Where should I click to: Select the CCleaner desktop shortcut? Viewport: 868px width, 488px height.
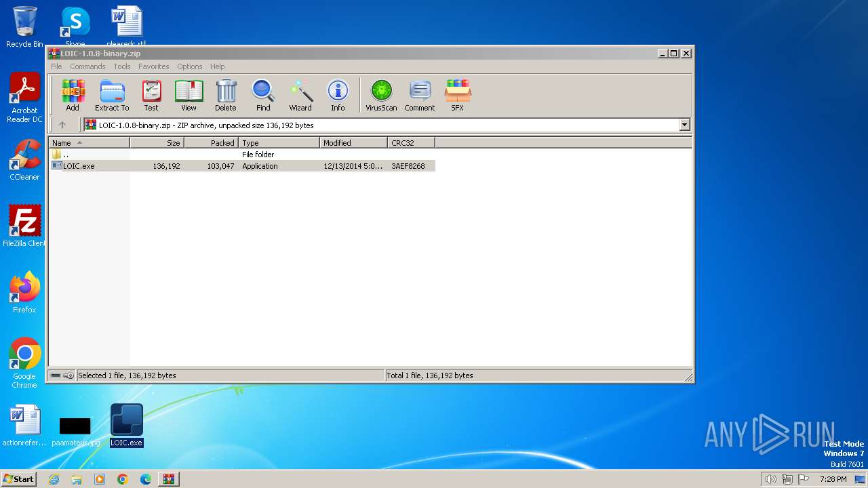(x=24, y=159)
